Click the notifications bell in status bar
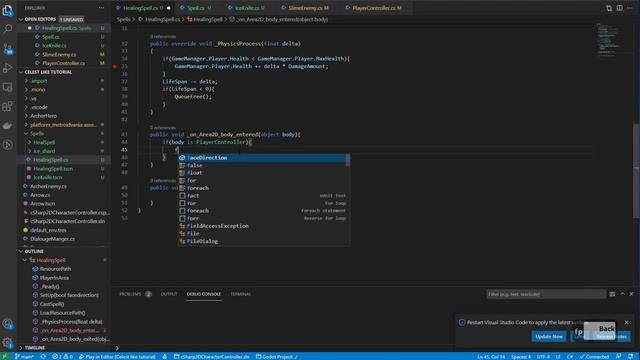Screen dimensions: 640x360 [631, 356]
